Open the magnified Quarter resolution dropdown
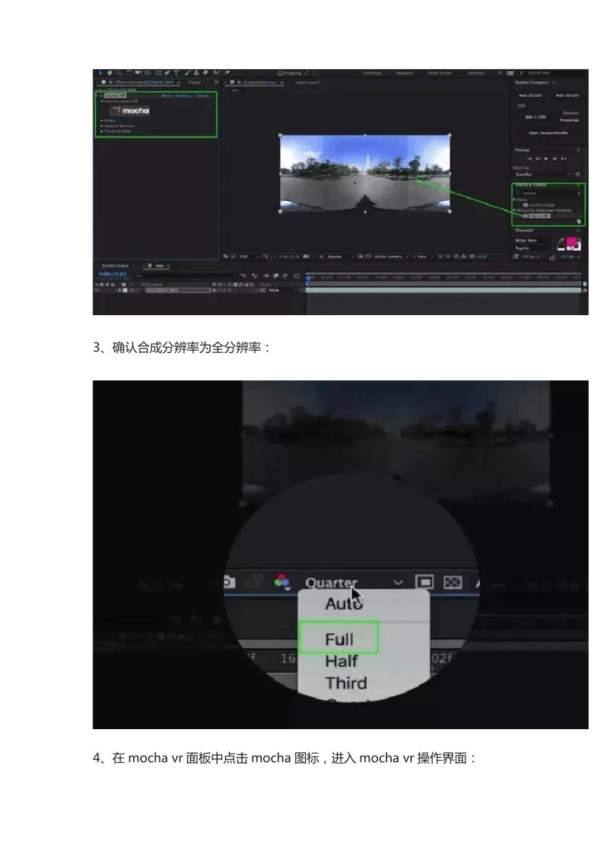Viewport: 614px width, 868px height. tap(354, 583)
